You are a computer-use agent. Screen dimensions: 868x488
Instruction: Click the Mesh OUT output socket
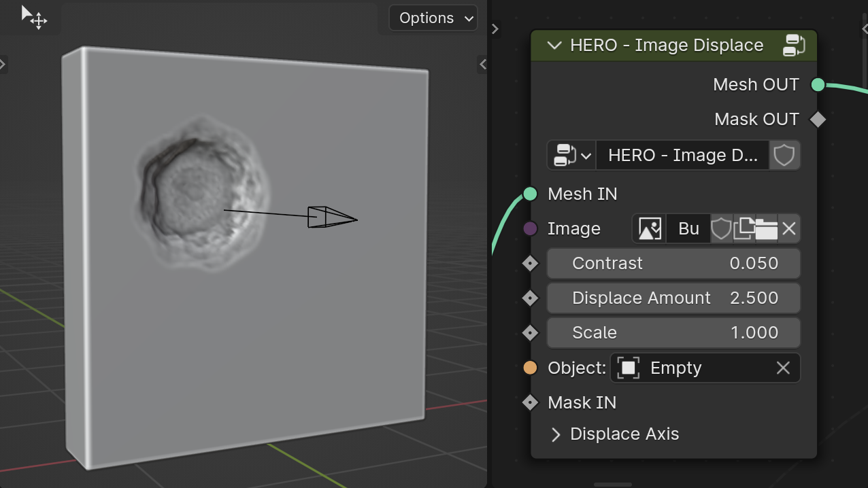(x=818, y=85)
